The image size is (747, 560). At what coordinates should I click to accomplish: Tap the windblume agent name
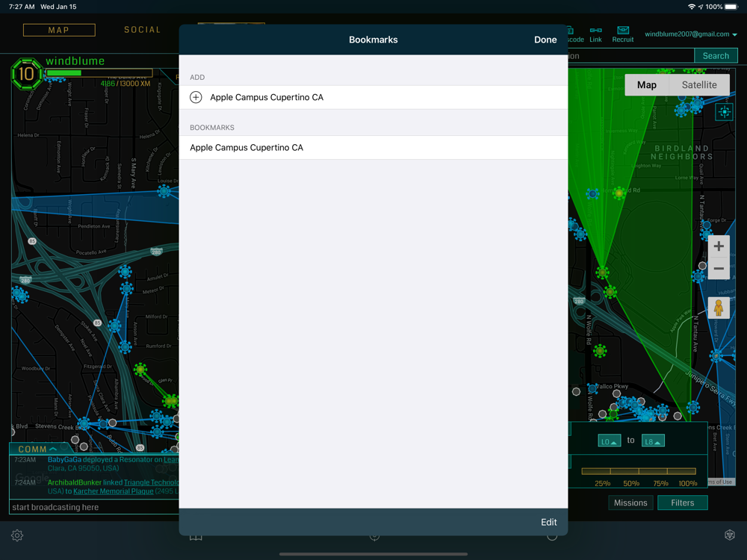[x=75, y=60]
